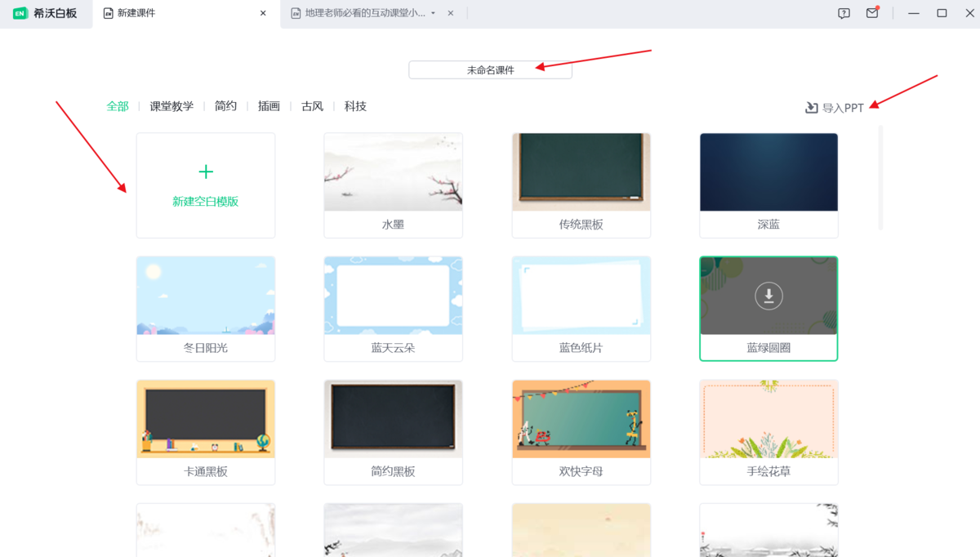980x557 pixels.
Task: Click 导入PPT import button
Action: [835, 108]
